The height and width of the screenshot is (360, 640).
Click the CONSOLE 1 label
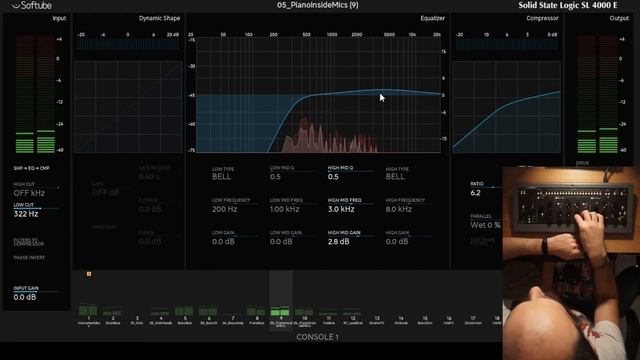click(317, 337)
